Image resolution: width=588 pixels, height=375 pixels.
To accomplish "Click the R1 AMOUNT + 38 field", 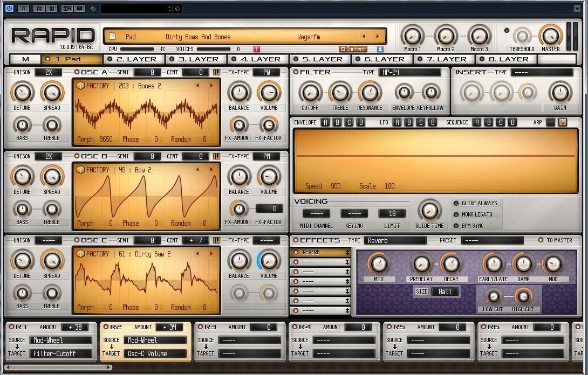I will point(75,327).
